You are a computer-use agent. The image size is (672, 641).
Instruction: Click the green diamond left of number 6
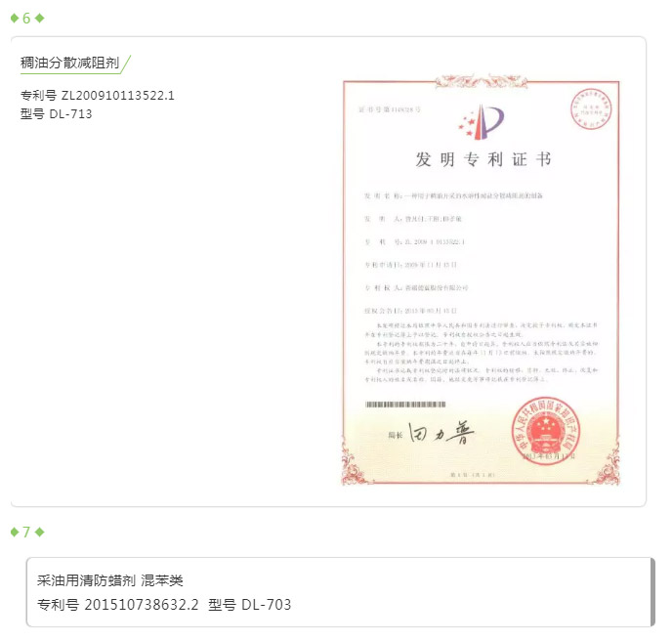(x=15, y=18)
